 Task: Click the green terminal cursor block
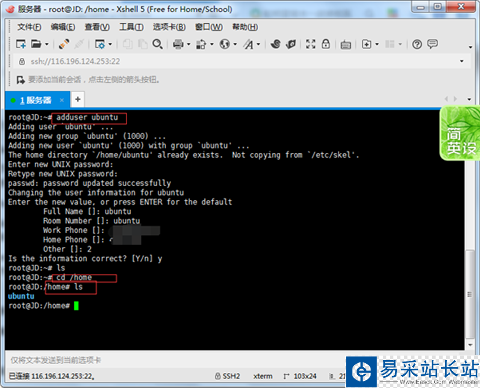(76, 306)
